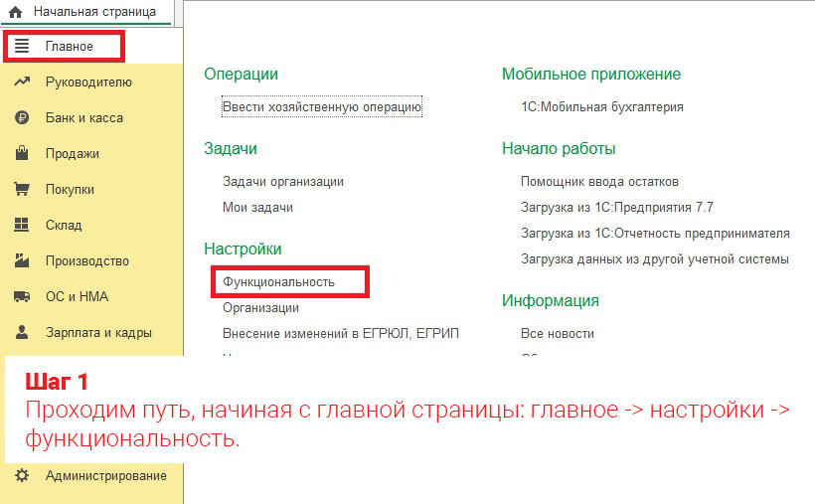Open Внесение изменений в ЕГРЮЛ, ЕГРИП

341,333
